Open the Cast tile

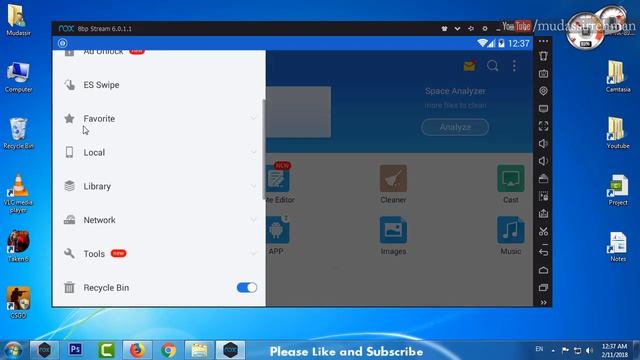point(511,184)
